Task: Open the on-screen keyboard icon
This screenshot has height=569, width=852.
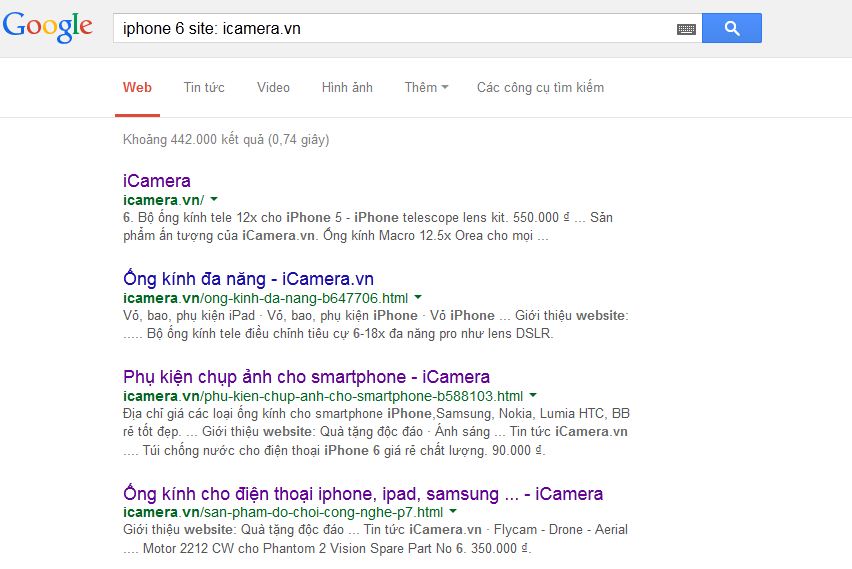Action: (x=686, y=29)
